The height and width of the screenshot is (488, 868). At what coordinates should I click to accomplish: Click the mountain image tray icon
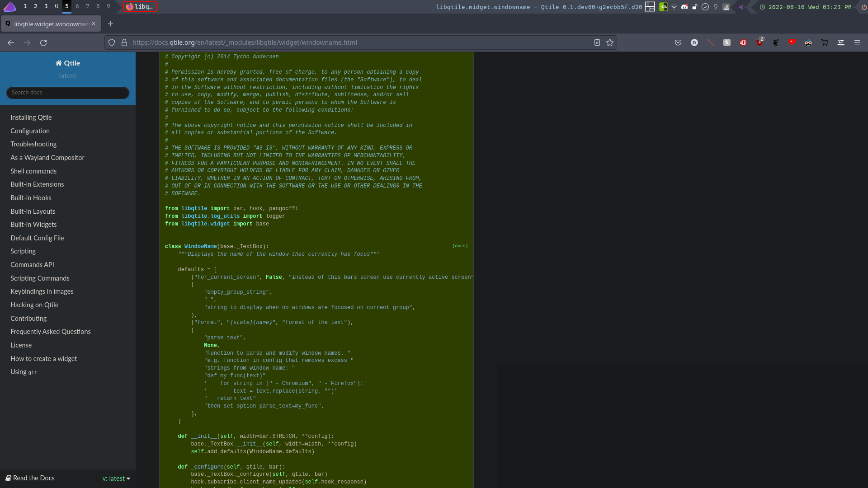click(x=726, y=7)
